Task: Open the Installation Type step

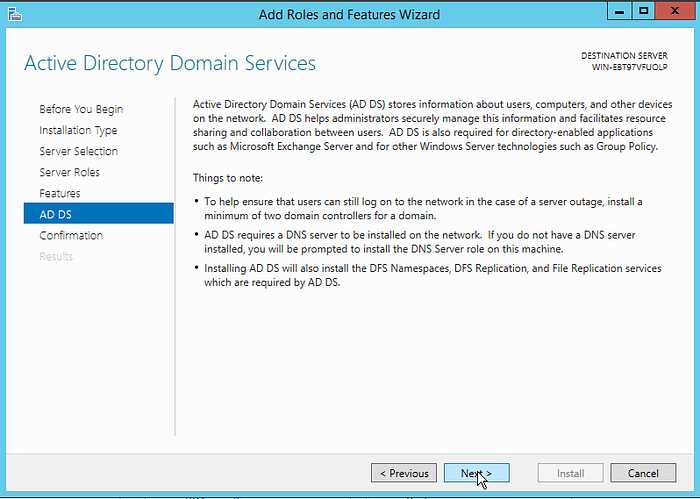Action: (x=78, y=130)
